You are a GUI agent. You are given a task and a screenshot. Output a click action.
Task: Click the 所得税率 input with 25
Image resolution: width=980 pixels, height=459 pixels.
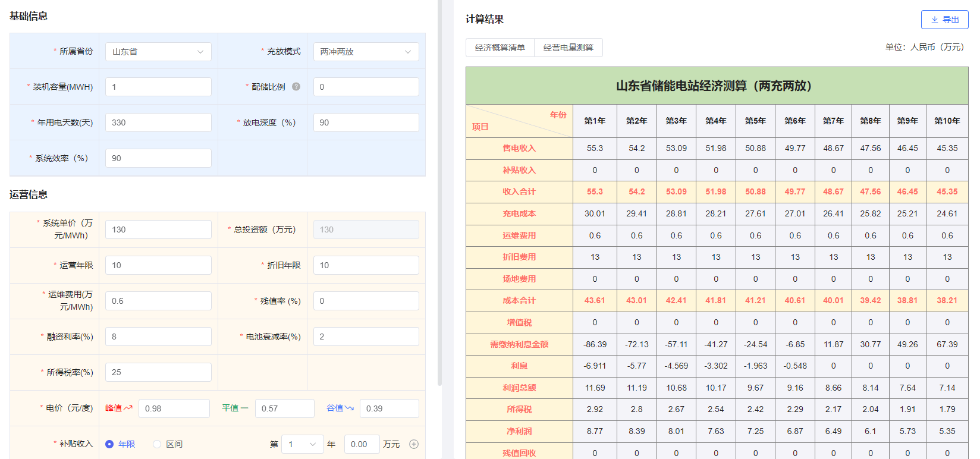pos(158,372)
